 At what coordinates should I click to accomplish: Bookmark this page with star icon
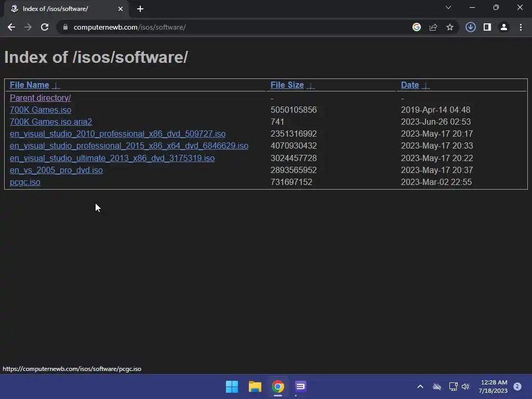tap(450, 27)
